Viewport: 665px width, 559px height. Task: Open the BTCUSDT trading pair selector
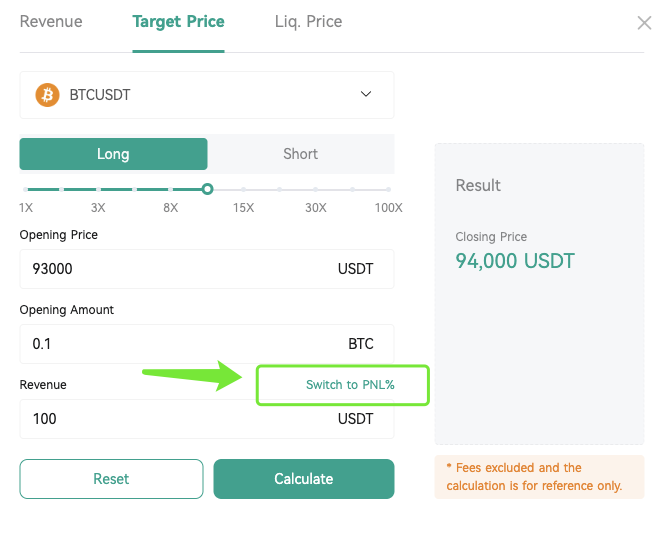[x=207, y=95]
